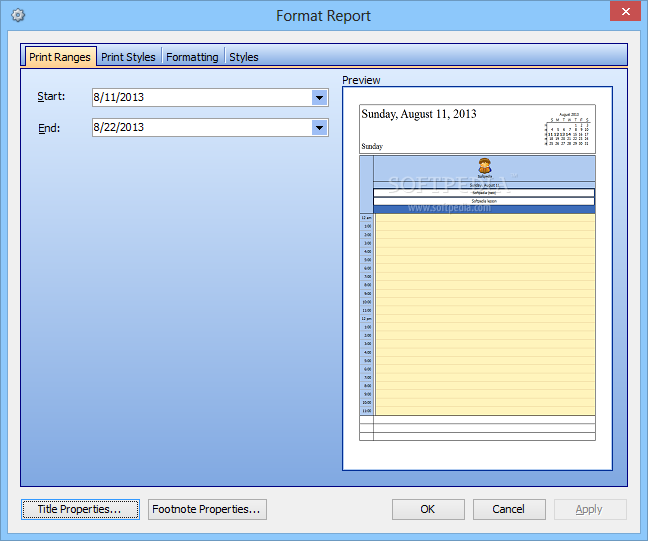Click the 'End:' label
The width and height of the screenshot is (648, 541).
click(x=49, y=128)
